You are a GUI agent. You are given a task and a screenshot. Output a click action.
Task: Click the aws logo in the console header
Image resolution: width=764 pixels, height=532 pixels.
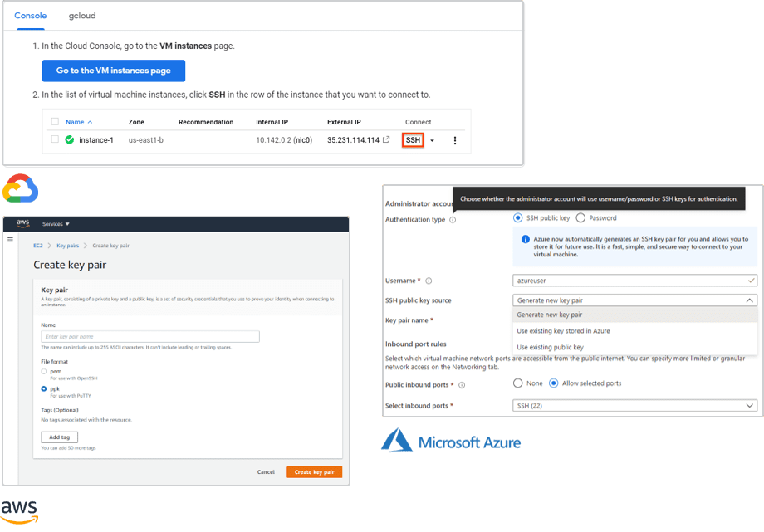[23, 223]
